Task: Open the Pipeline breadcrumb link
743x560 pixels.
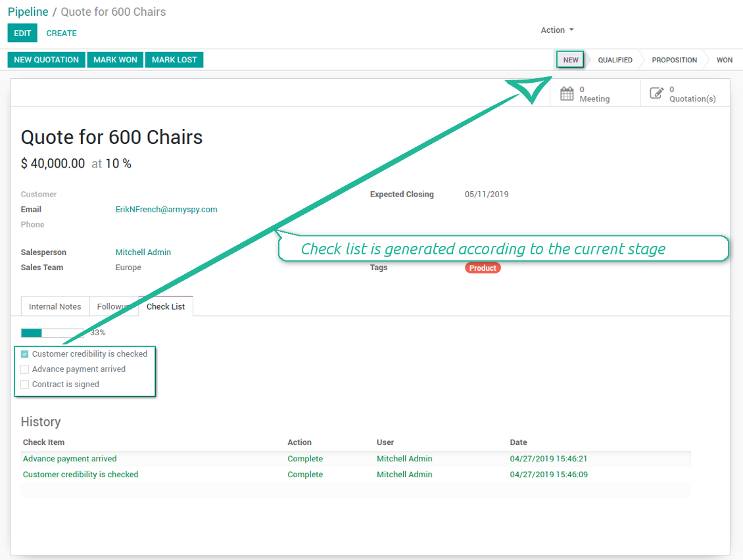Action: tap(28, 12)
